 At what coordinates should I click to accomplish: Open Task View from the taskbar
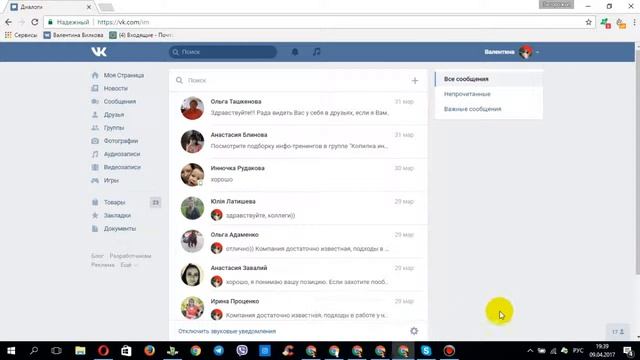click(x=56, y=351)
